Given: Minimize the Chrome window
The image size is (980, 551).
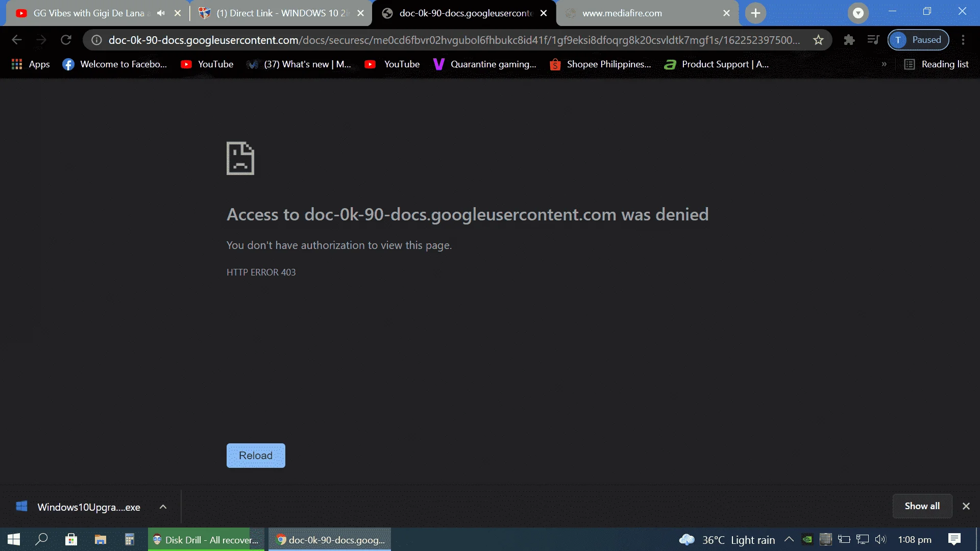Looking at the screenshot, I should tap(892, 11).
